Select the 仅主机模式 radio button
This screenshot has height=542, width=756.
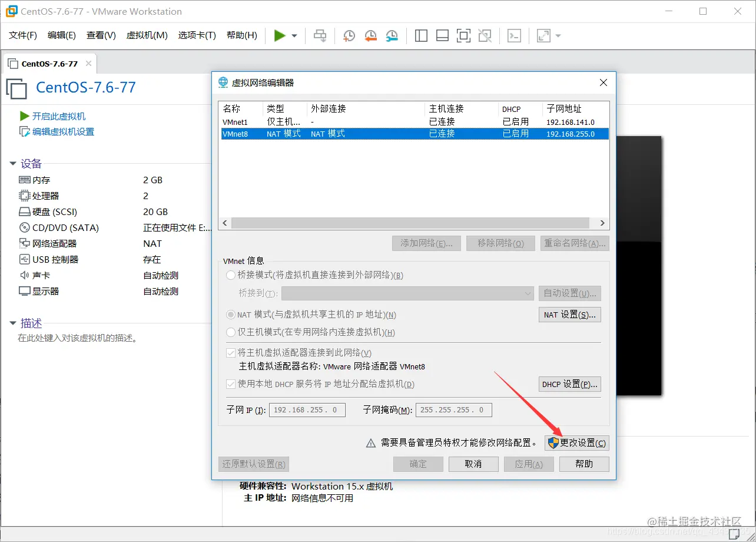[231, 332]
